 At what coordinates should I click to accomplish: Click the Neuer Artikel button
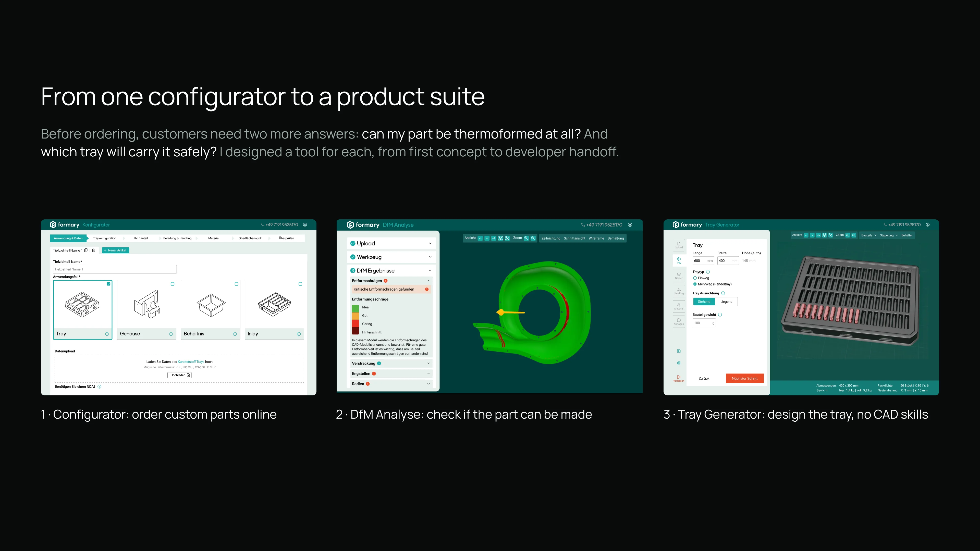116,250
